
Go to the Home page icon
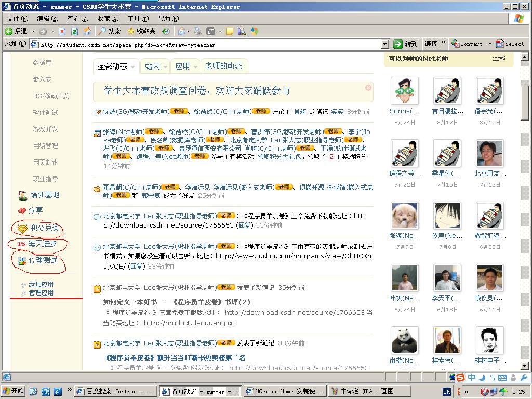click(87, 31)
